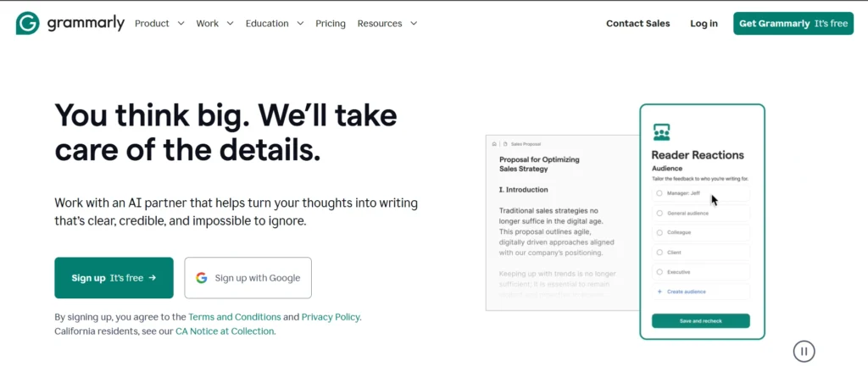The image size is (868, 367).
Task: Click the document icon next to Sales Proposal
Action: (x=505, y=144)
